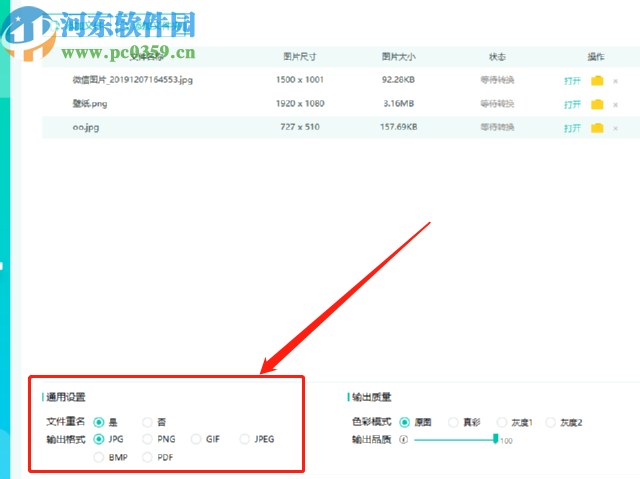This screenshot has width=640, height=479.
Task: Select 真彩 color mode
Action: click(x=453, y=422)
